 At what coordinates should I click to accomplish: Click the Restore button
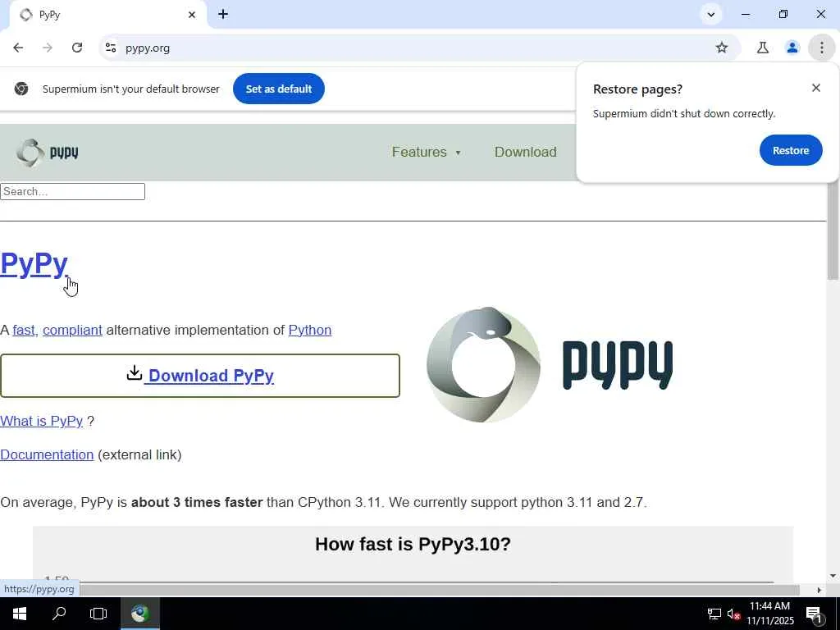pyautogui.click(x=791, y=151)
